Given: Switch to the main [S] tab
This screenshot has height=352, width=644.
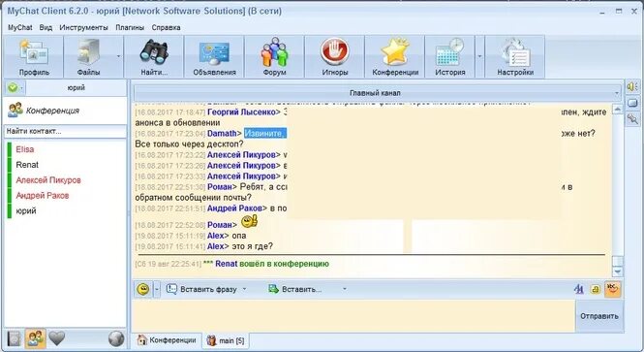Looking at the screenshot, I should (226, 340).
